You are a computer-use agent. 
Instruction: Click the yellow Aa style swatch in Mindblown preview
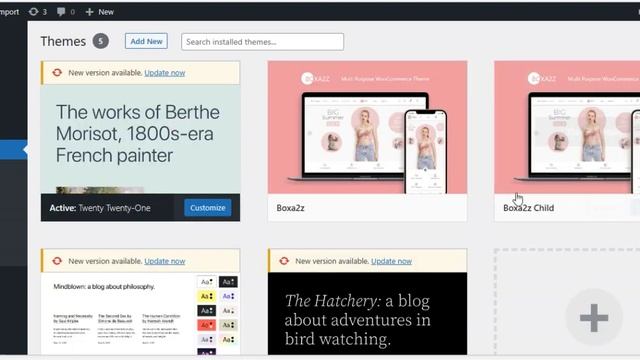click(x=207, y=296)
